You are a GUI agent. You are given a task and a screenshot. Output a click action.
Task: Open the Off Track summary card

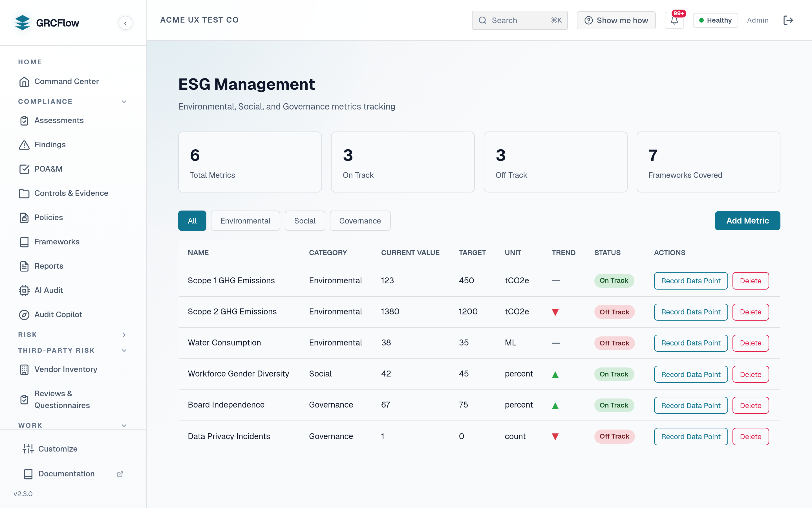[556, 162]
